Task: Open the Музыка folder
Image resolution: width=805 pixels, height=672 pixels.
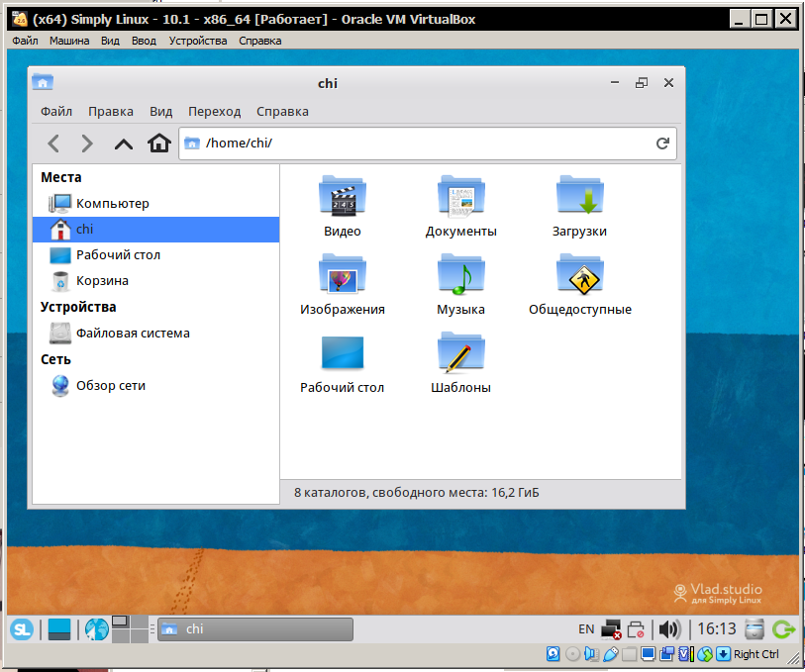Action: [x=460, y=284]
